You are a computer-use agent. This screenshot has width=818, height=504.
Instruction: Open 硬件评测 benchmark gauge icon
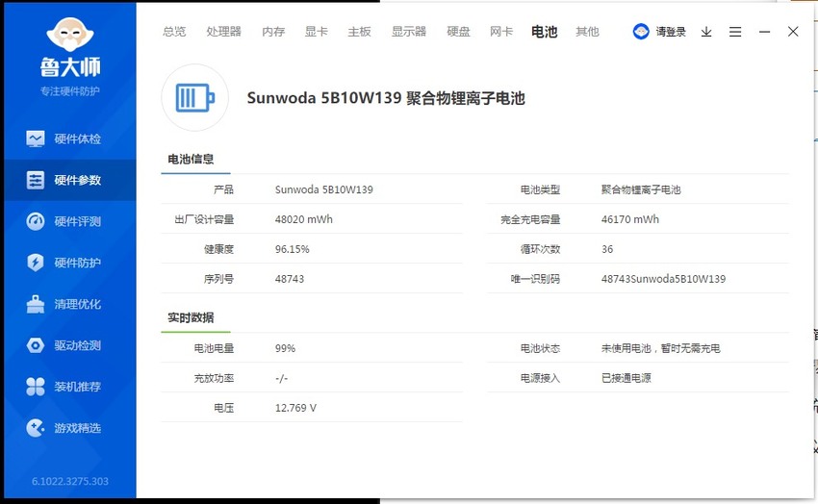tap(36, 221)
